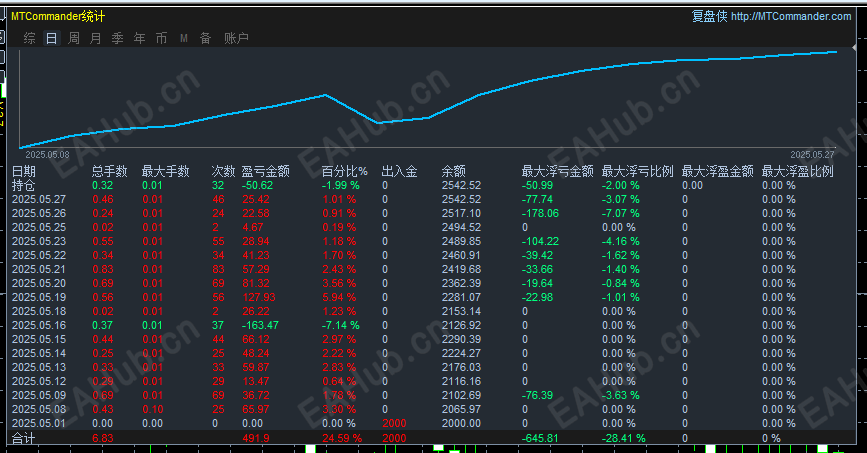Click the -50.62 position loss amount
This screenshot has width=867, height=453.
click(x=257, y=185)
